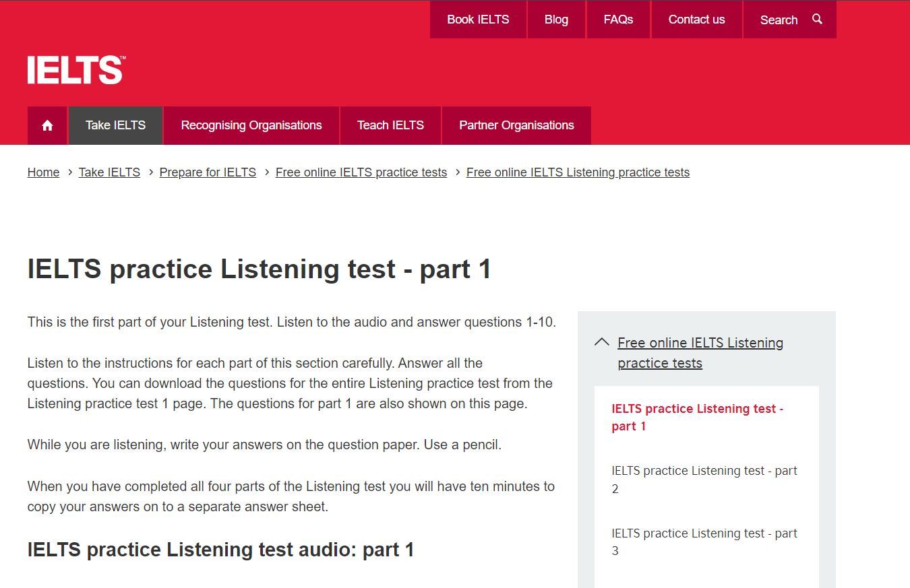Click the Search button label
This screenshot has width=910, height=588.
pyautogui.click(x=779, y=20)
